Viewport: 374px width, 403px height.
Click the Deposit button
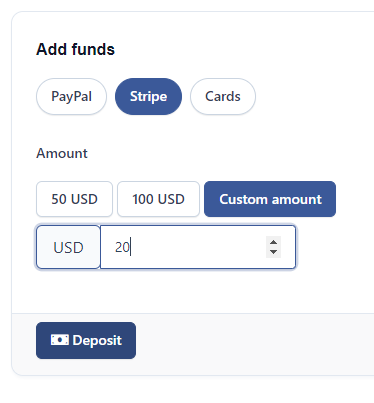click(x=86, y=340)
